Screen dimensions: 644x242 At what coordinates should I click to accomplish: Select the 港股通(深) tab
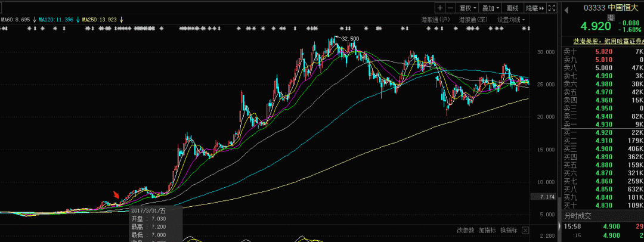473,19
